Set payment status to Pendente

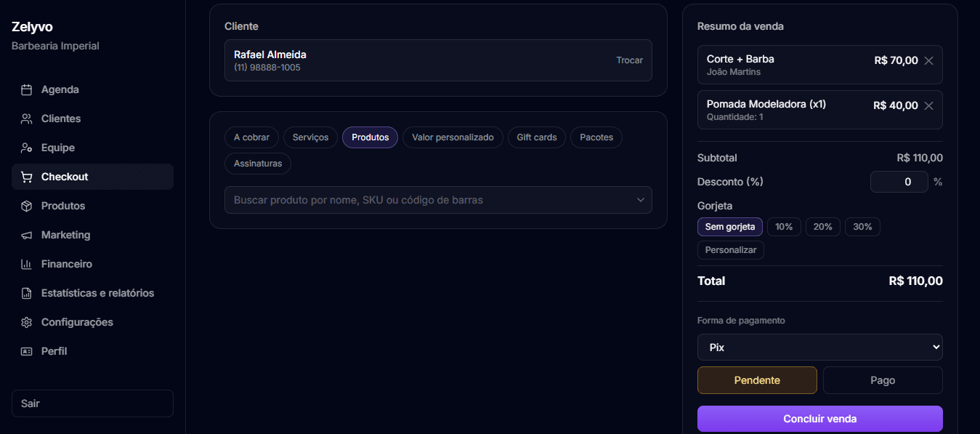click(757, 380)
